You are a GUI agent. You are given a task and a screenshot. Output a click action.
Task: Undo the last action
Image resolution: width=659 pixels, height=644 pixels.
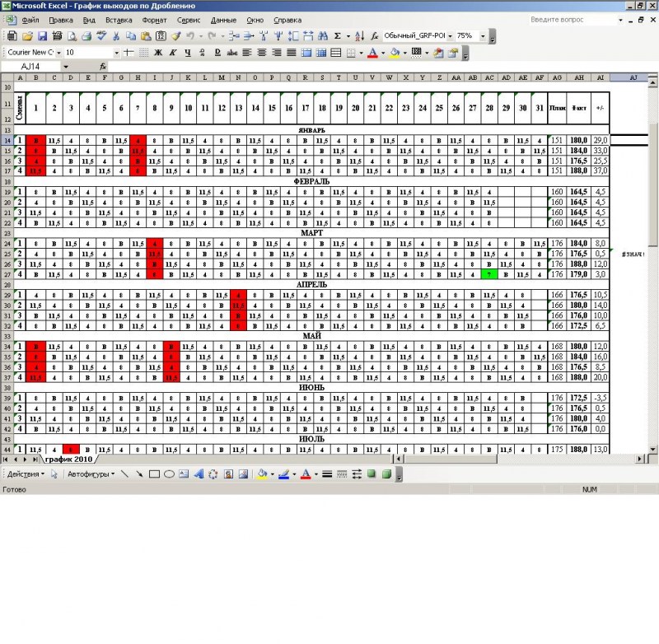coord(190,36)
